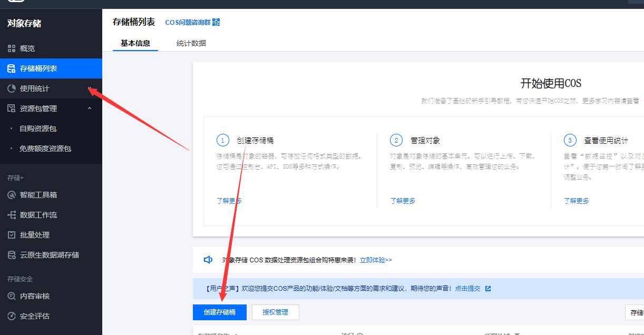Open the 存储 dropdown on the right
The width and height of the screenshot is (644, 335).
635,312
